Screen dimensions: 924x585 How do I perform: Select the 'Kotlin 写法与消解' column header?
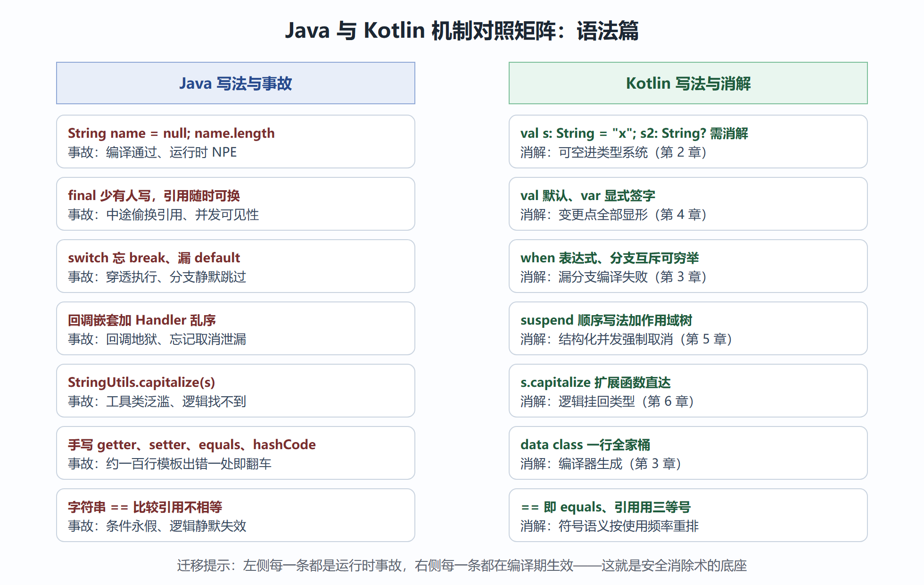(688, 83)
